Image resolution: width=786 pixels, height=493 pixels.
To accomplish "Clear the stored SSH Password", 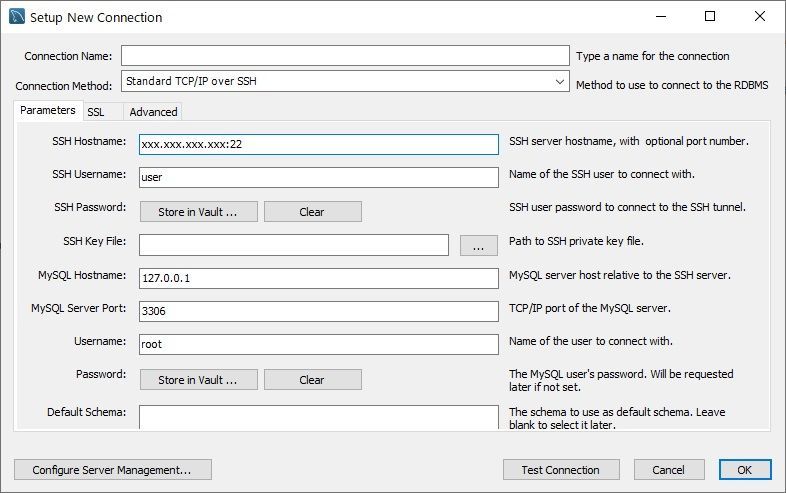I will (312, 212).
